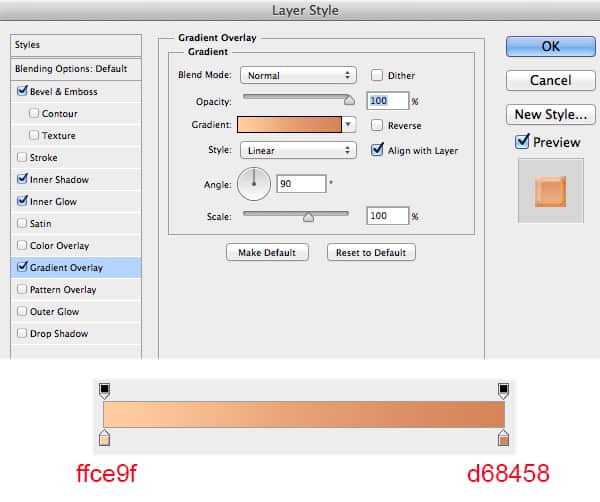Open Blending Options: Default section

click(70, 68)
